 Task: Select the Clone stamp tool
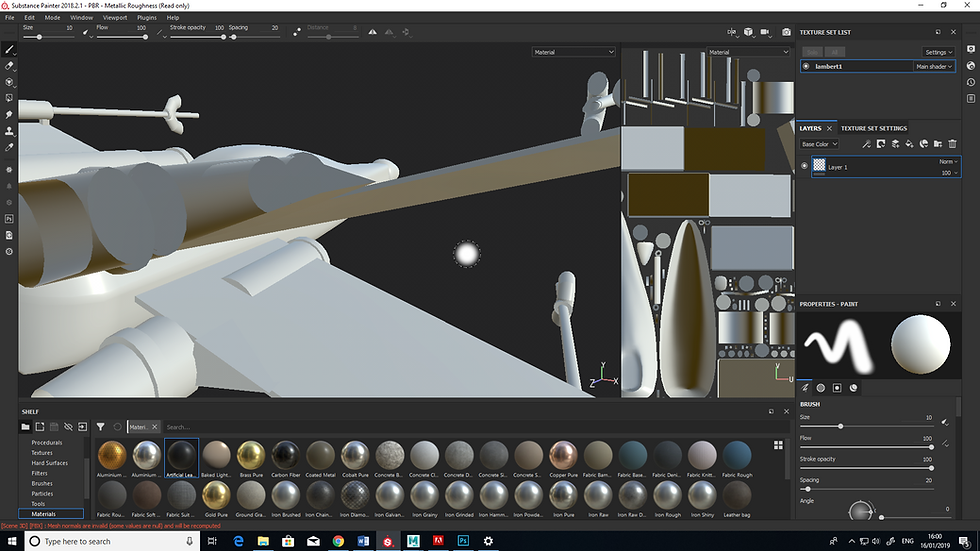click(9, 131)
